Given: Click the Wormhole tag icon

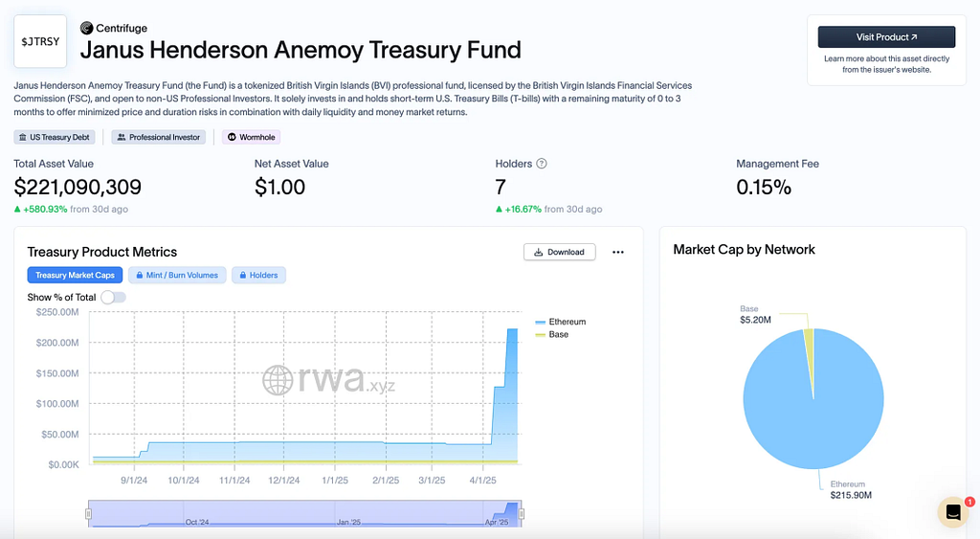Looking at the screenshot, I should pyautogui.click(x=232, y=137).
